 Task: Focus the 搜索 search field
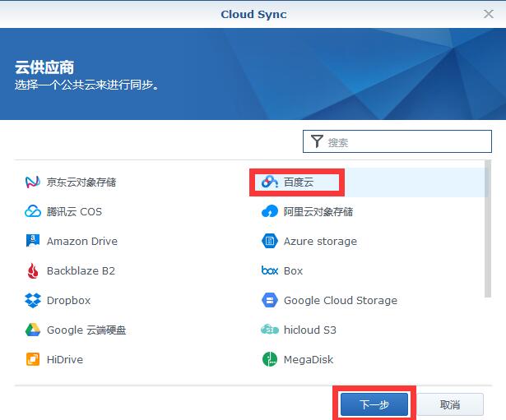tap(397, 141)
